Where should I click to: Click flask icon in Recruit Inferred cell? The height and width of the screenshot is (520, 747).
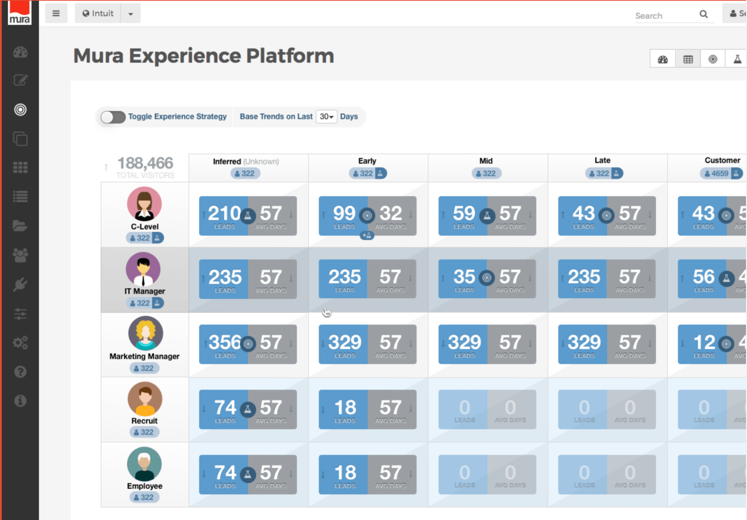[x=248, y=409]
